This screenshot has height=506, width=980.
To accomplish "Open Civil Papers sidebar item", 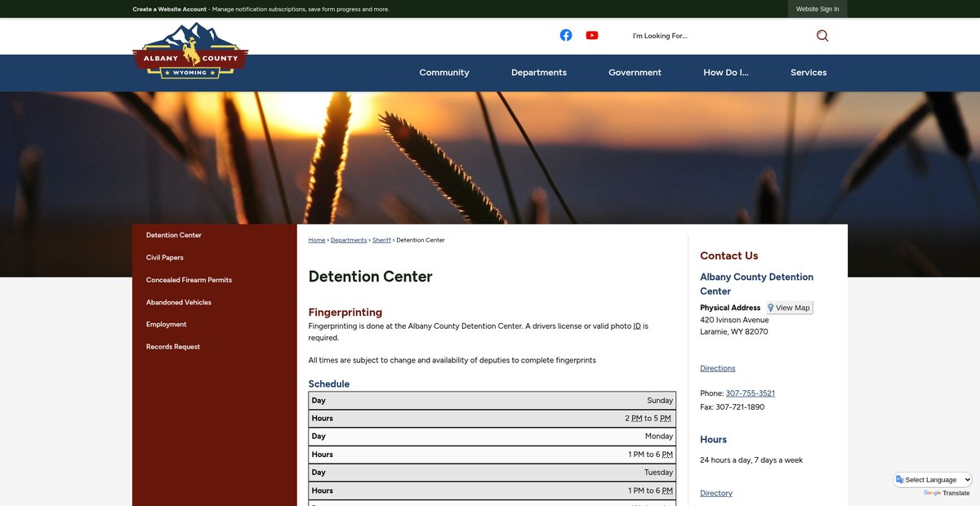I will 165,258.
